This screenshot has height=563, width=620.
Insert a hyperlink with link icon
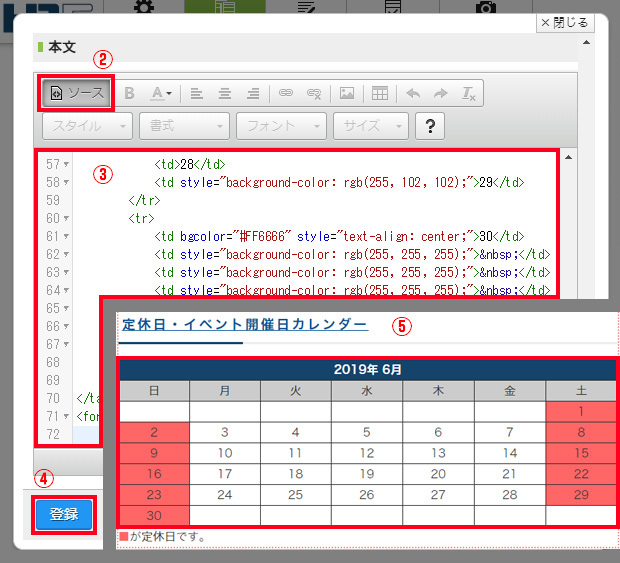point(286,93)
